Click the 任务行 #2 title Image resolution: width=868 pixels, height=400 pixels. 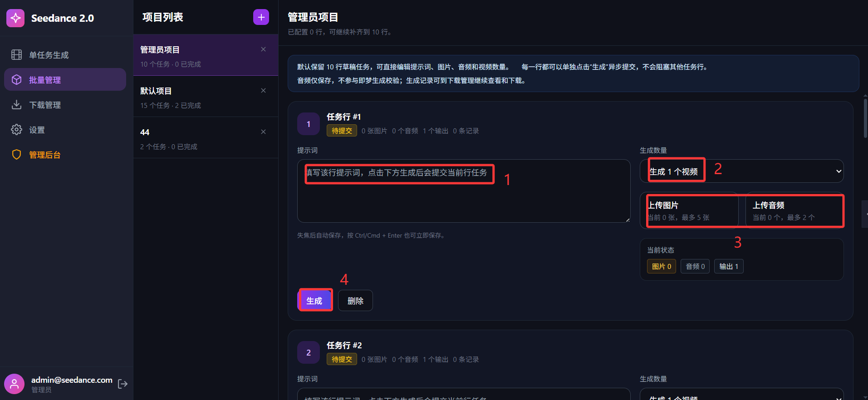point(344,346)
